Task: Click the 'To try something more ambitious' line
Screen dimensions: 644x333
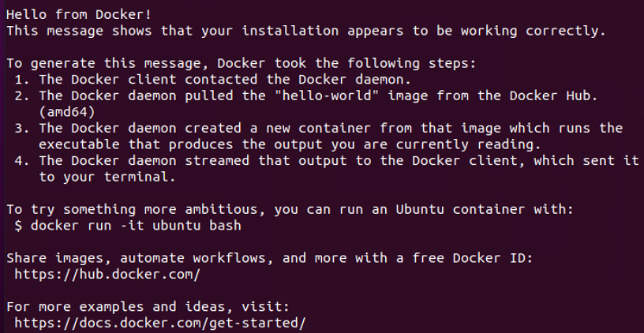Action: point(300,209)
